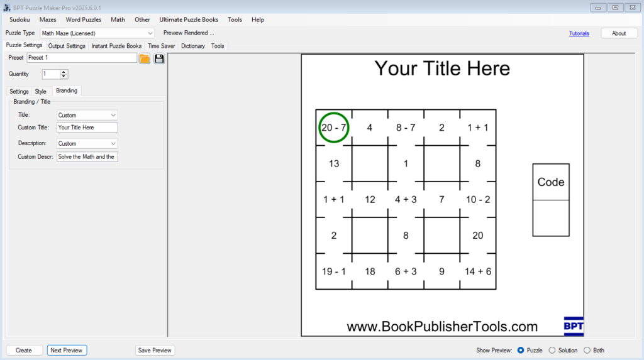Save preset with the floppy disk icon
Image resolution: width=644 pixels, height=360 pixels.
click(x=159, y=58)
